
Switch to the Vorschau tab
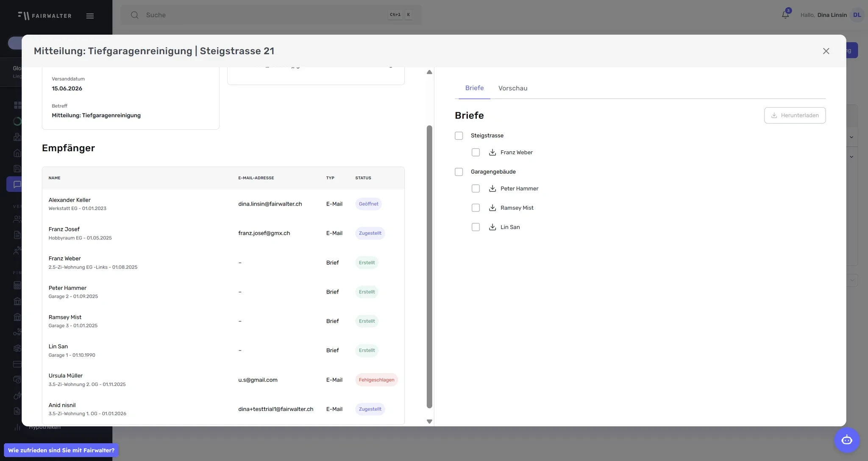tap(513, 88)
